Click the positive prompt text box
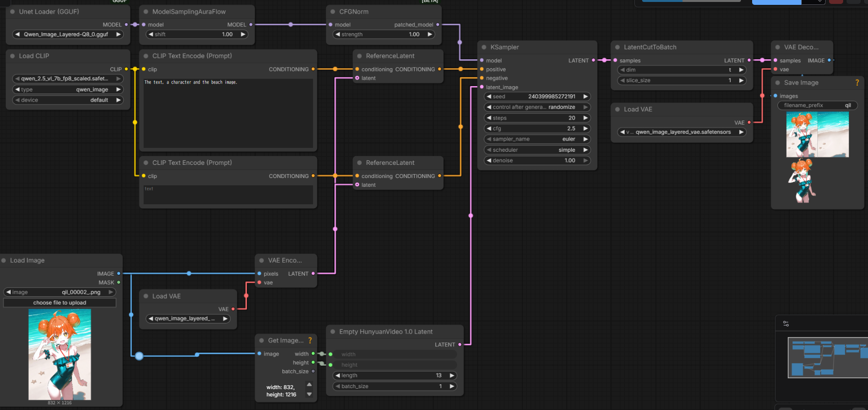This screenshot has height=410, width=868. 228,113
